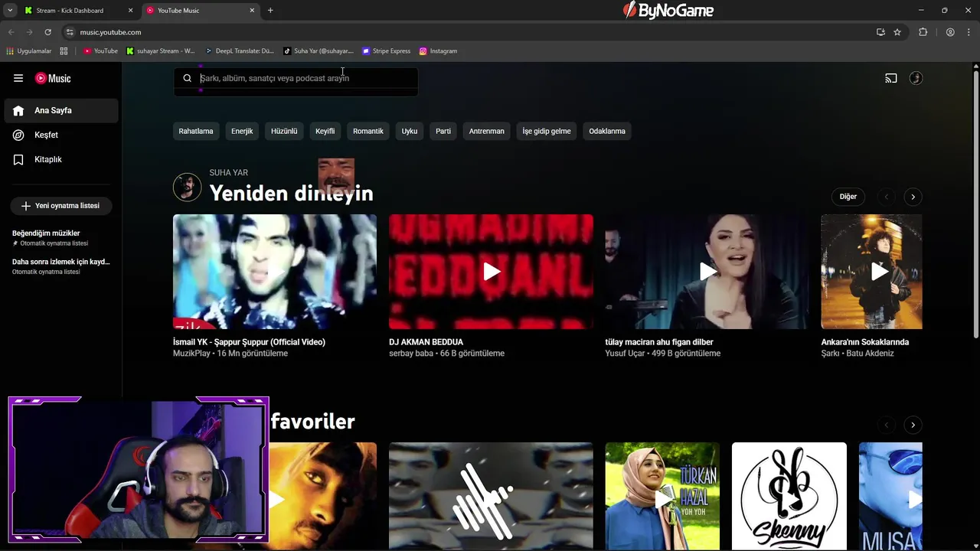980x551 pixels.
Task: Next arrow in favoriler section
Action: tap(913, 425)
